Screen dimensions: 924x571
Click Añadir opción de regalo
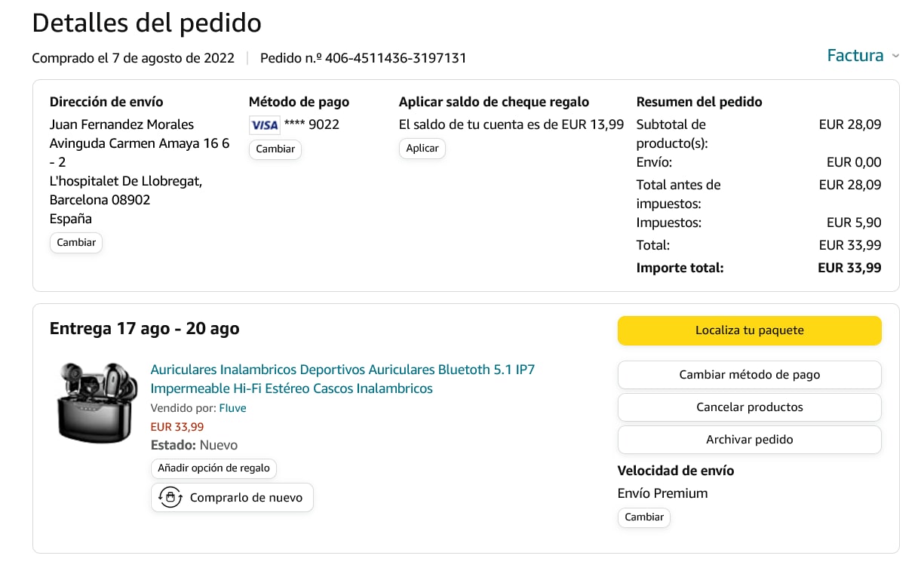[214, 468]
